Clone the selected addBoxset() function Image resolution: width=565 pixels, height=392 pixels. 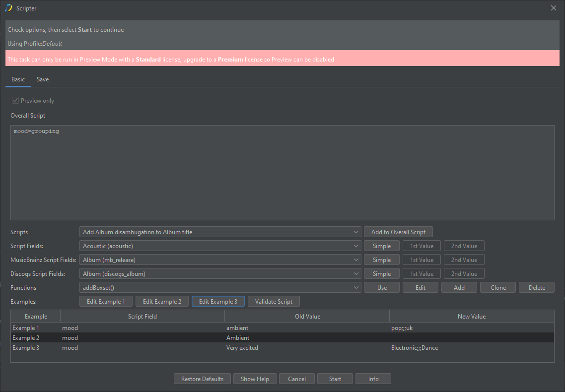point(498,288)
